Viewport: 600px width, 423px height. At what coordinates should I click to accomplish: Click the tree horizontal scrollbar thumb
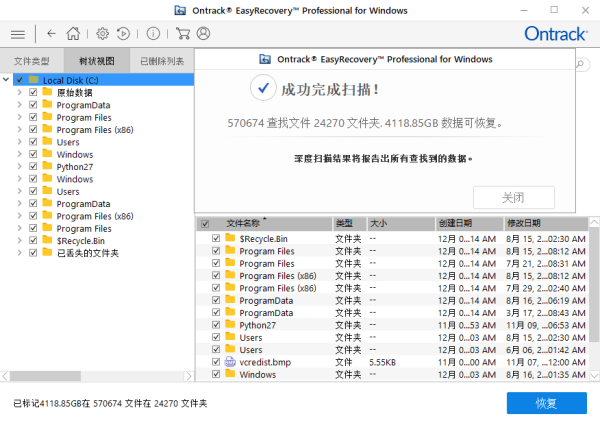click(45, 376)
